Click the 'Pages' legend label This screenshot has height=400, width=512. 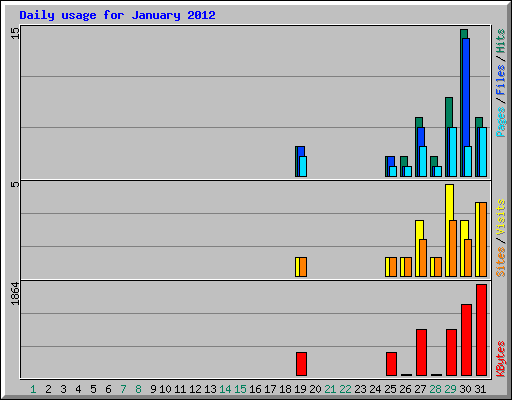[x=500, y=122]
